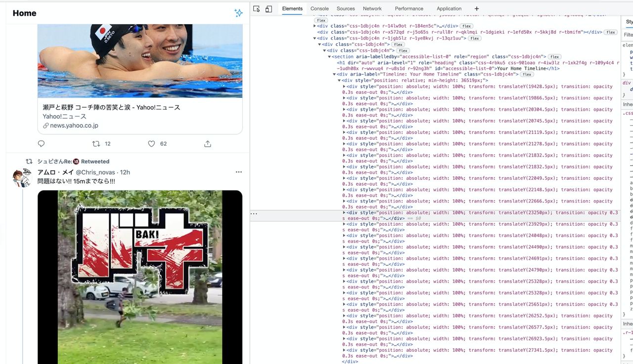Toggle the flex badge on the Timeline aria-label div

coord(527,74)
